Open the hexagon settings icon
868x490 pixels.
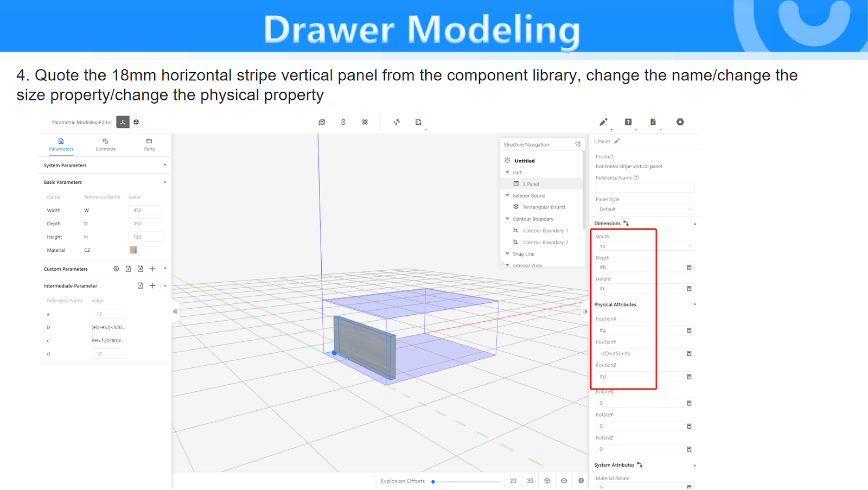(680, 122)
